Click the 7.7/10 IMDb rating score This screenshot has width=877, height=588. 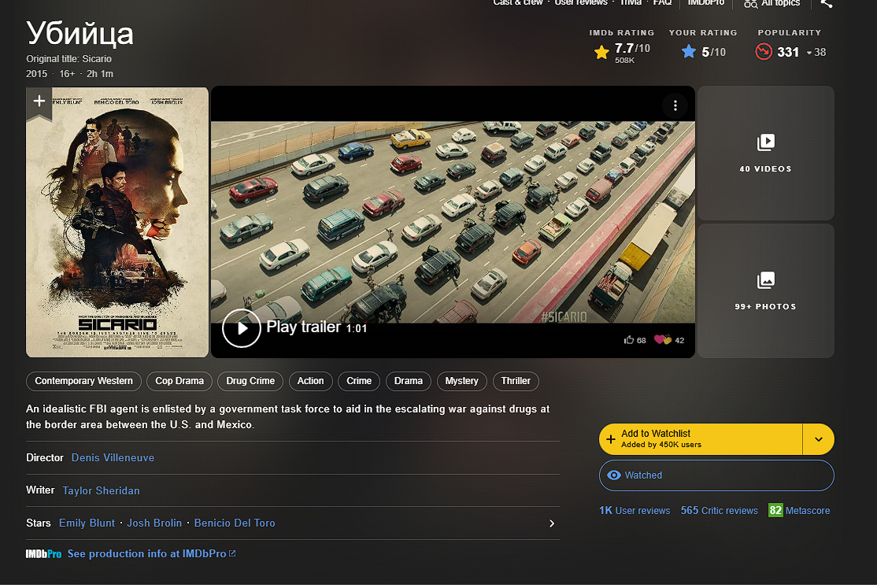point(633,49)
